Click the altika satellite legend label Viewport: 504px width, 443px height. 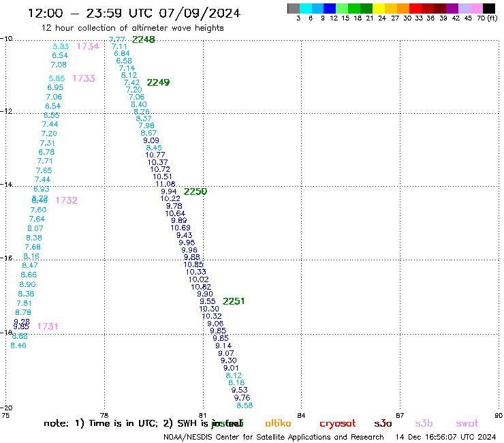pos(278,423)
